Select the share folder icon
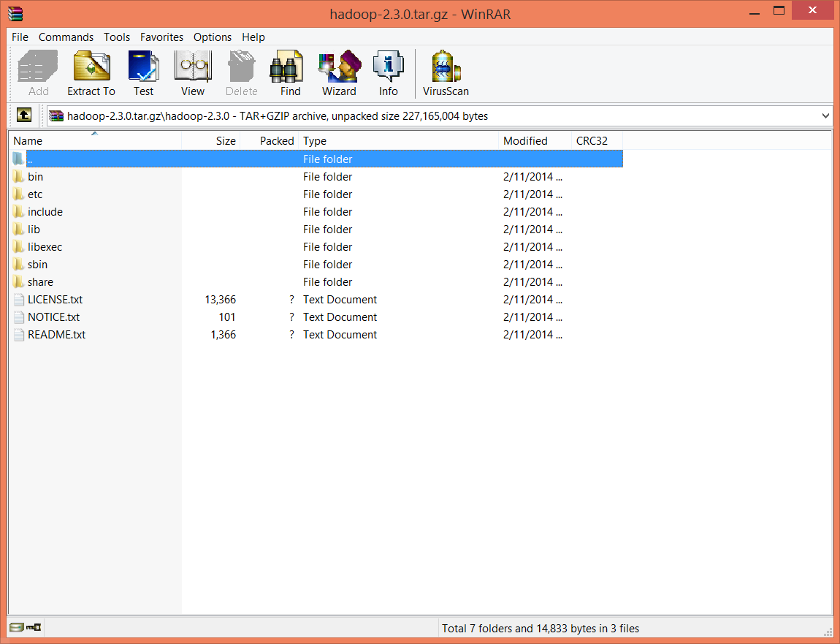This screenshot has width=840, height=644. [x=18, y=282]
